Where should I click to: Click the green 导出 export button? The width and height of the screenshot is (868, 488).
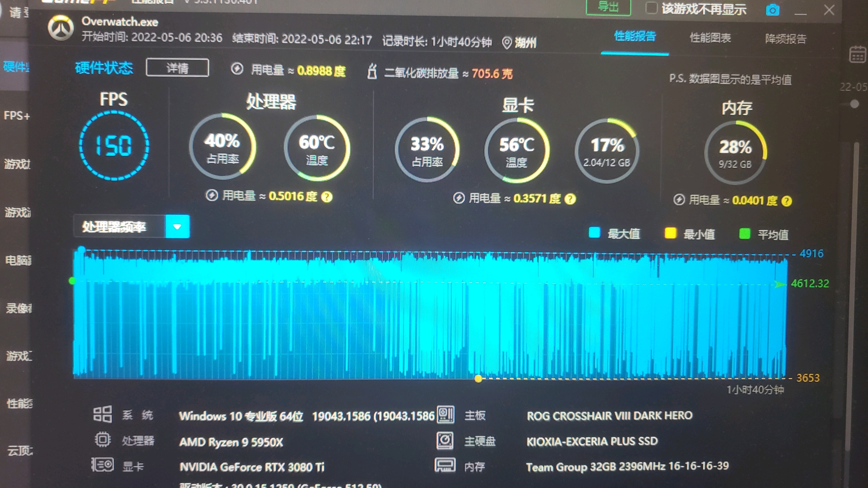tap(608, 7)
